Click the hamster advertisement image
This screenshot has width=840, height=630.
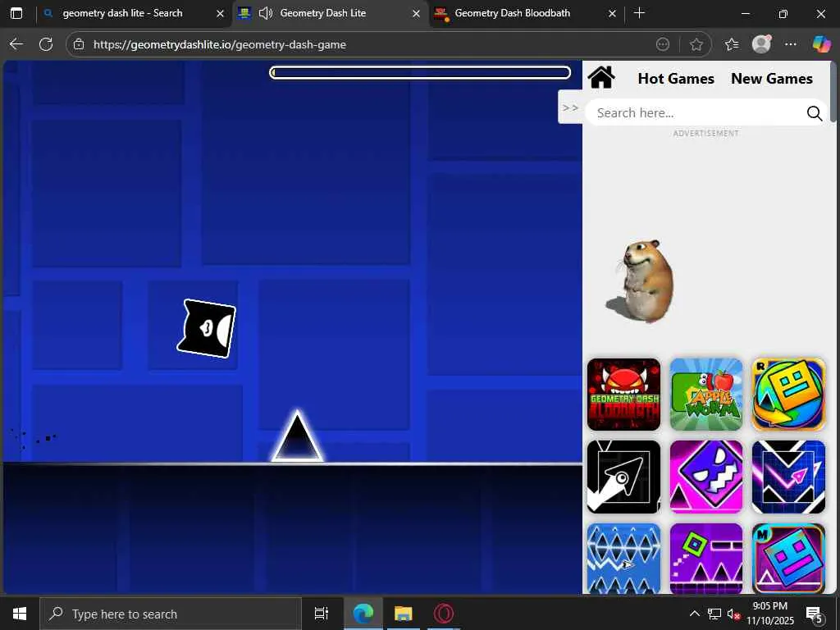641,281
